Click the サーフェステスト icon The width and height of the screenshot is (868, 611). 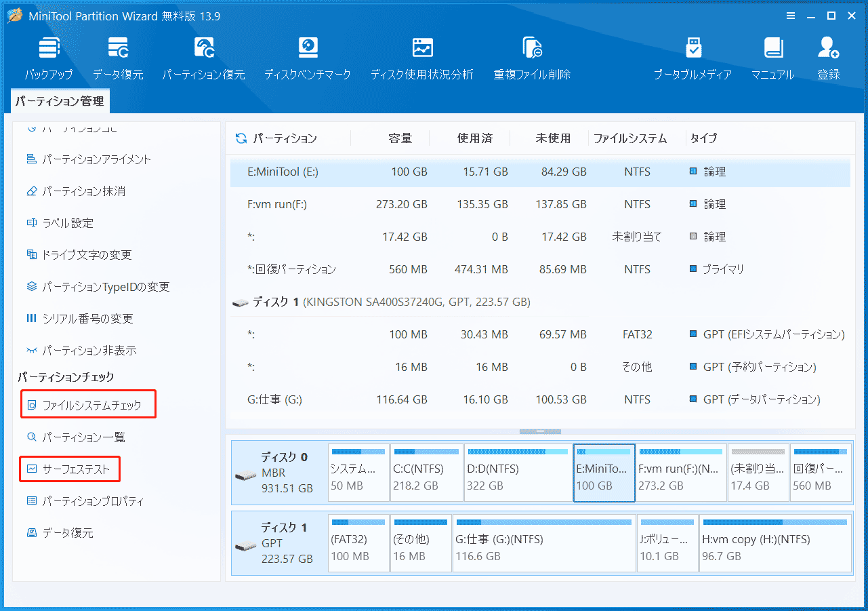tap(31, 469)
